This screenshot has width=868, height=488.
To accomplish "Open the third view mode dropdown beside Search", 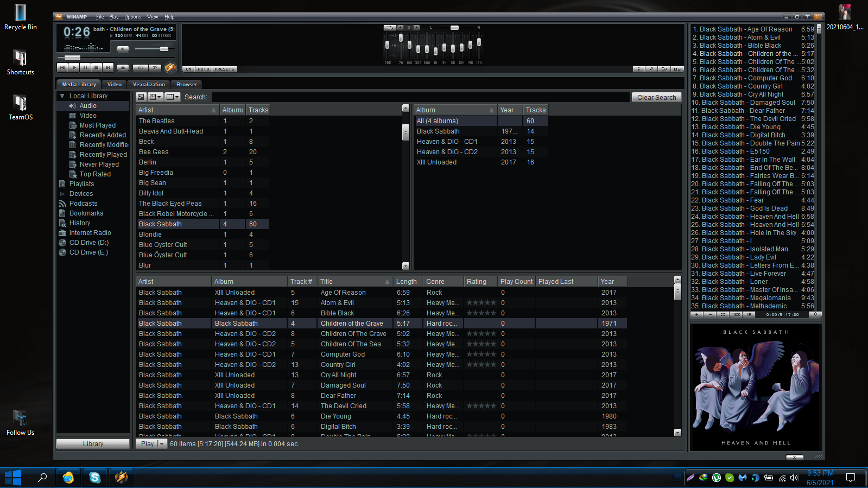I will pos(173,97).
